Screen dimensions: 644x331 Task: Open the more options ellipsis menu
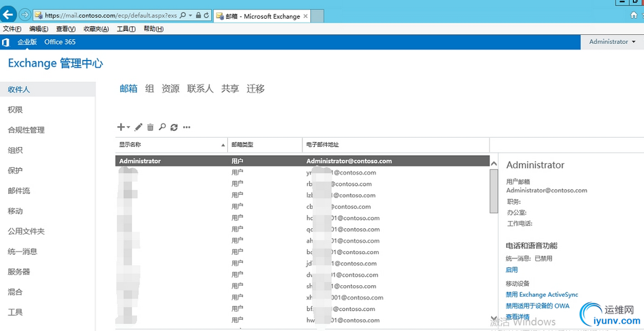tap(187, 127)
